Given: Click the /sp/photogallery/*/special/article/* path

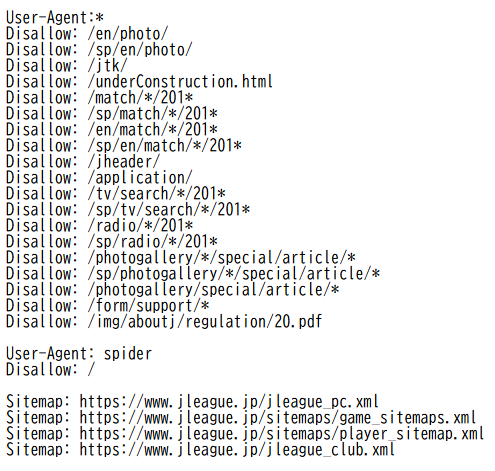Looking at the screenshot, I should [x=234, y=274].
